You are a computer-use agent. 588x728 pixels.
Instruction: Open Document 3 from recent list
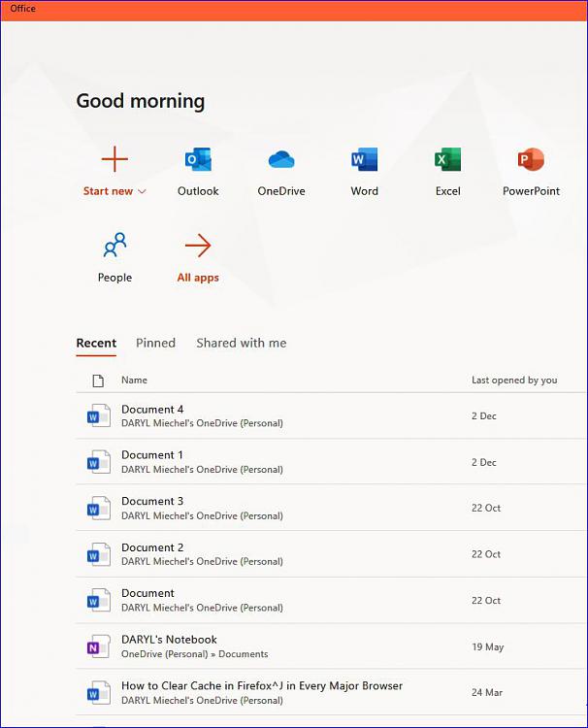152,502
